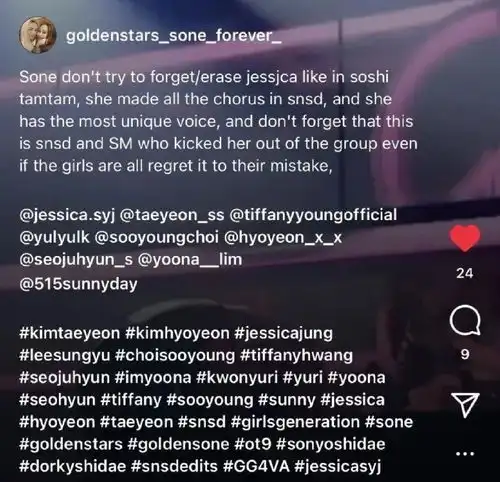Open three-dot more options menu
The width and height of the screenshot is (500, 482).
pos(465,453)
